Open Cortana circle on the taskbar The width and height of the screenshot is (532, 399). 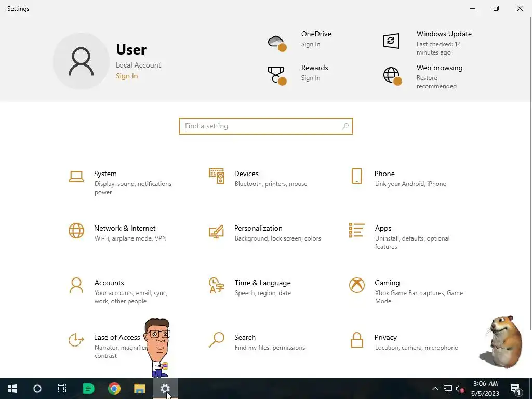[37, 389]
